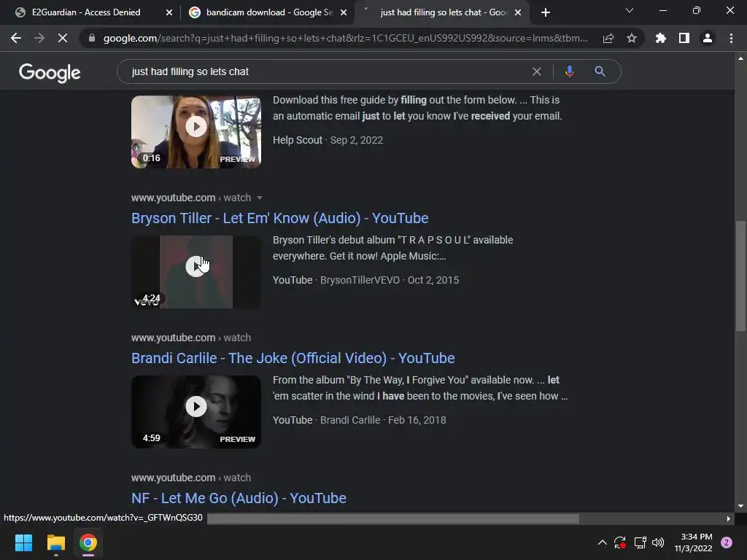Click Brandi Carlile · Feb 16, 2018 text
Viewport: 747px width, 560px height.
[383, 420]
